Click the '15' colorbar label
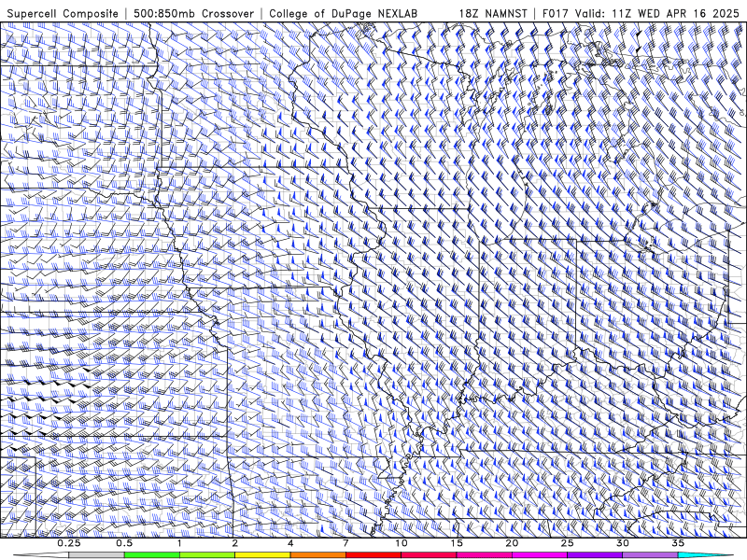Viewport: 747px width, 560px height. pyautogui.click(x=457, y=543)
